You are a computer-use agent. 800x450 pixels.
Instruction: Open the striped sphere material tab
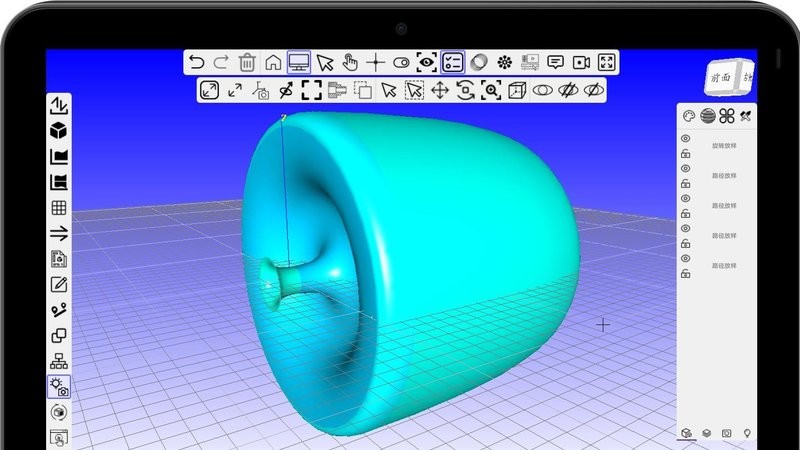tap(708, 116)
